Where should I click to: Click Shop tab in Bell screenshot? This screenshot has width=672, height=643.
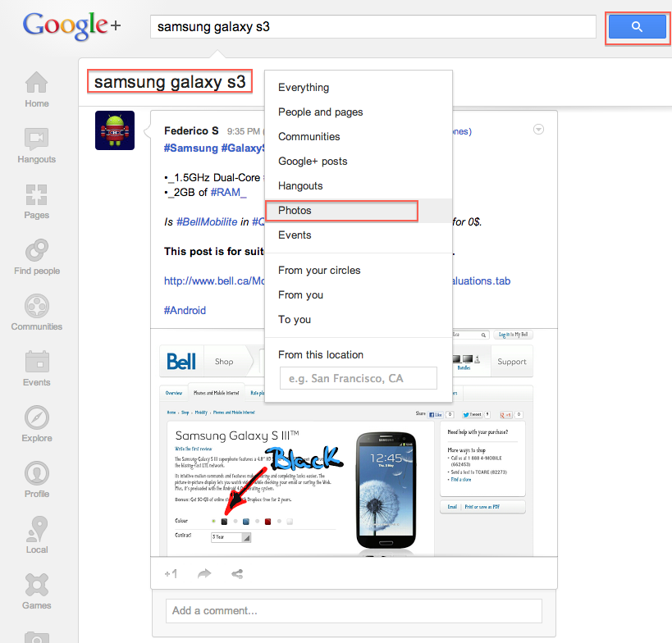pyautogui.click(x=224, y=362)
